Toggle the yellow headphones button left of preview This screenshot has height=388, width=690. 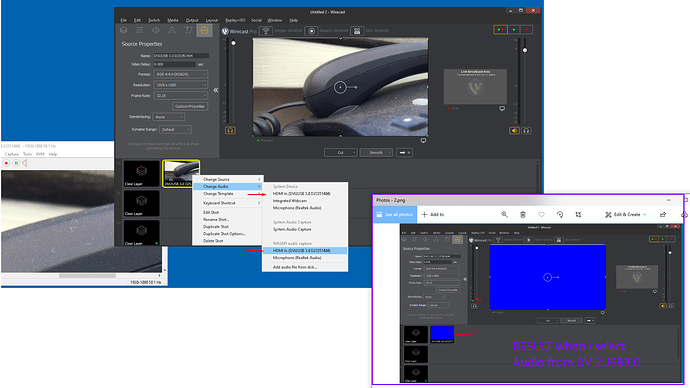coord(230,130)
